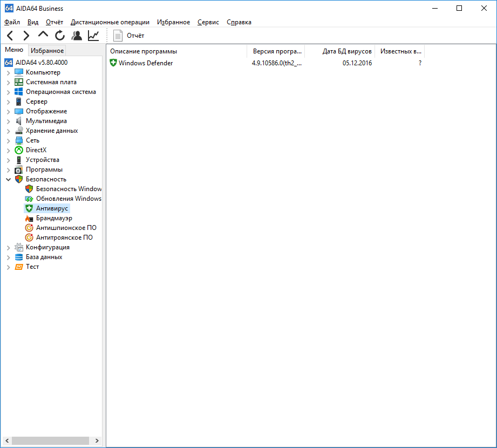
Task: Open the Дистанционные операции menu
Action: pos(110,22)
